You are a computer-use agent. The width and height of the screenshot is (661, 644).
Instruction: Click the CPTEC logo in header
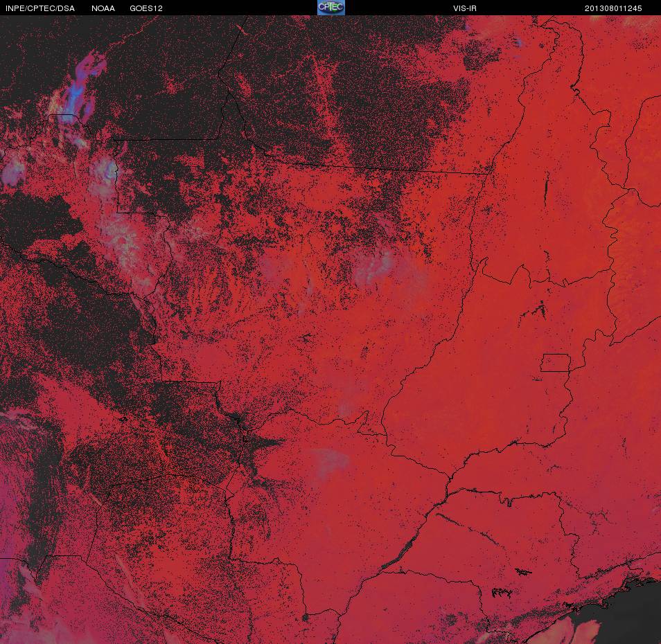tap(331, 8)
